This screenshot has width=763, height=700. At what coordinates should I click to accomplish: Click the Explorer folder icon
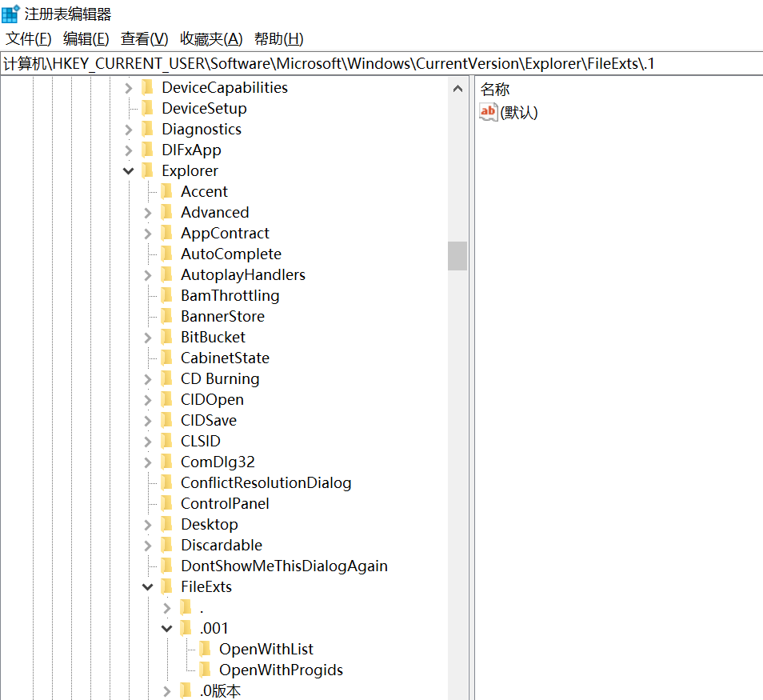click(147, 170)
